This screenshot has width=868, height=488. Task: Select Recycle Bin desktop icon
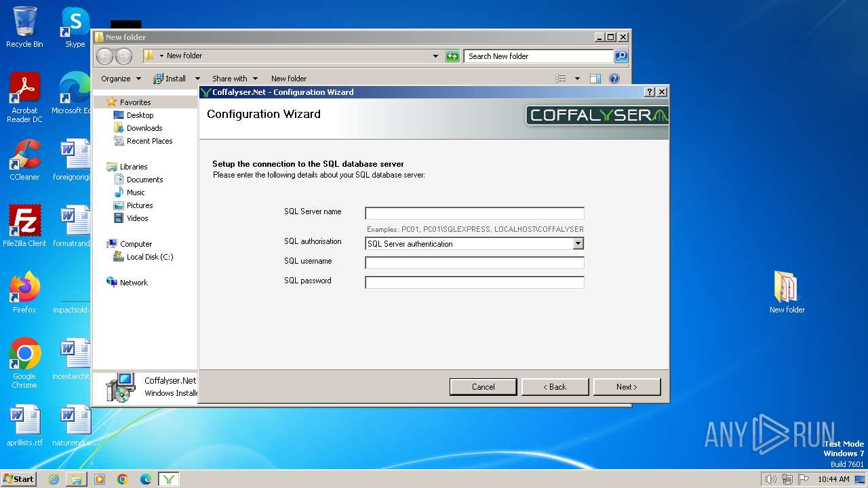(x=24, y=27)
